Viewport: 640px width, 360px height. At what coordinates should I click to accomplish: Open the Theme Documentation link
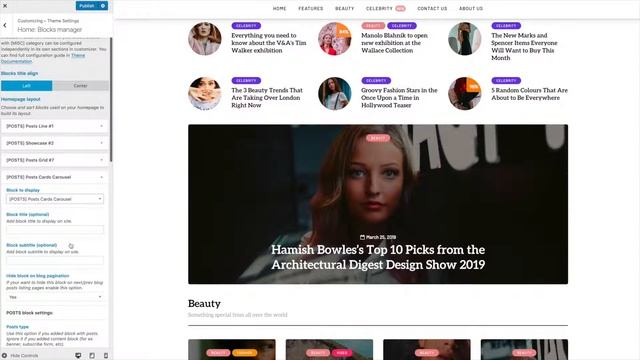point(43,58)
